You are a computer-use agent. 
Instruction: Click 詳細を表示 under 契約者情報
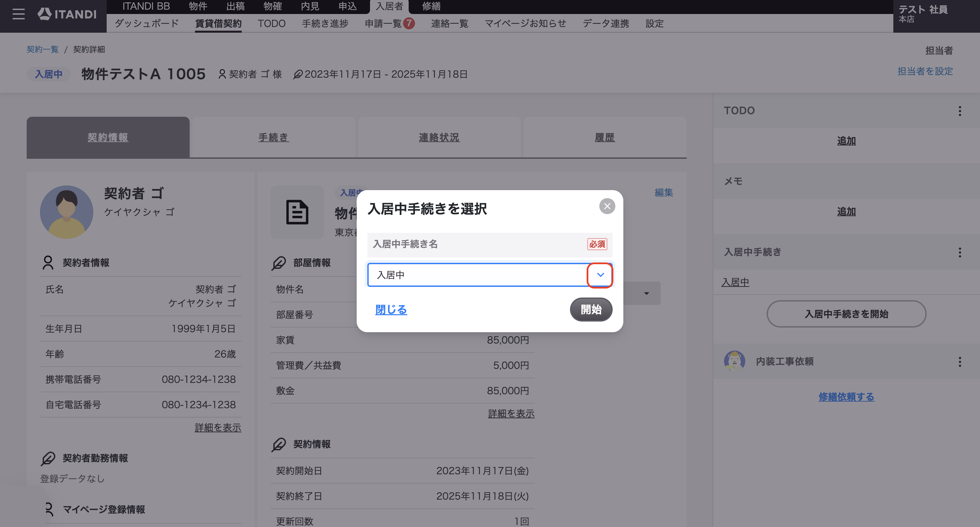[x=218, y=428]
